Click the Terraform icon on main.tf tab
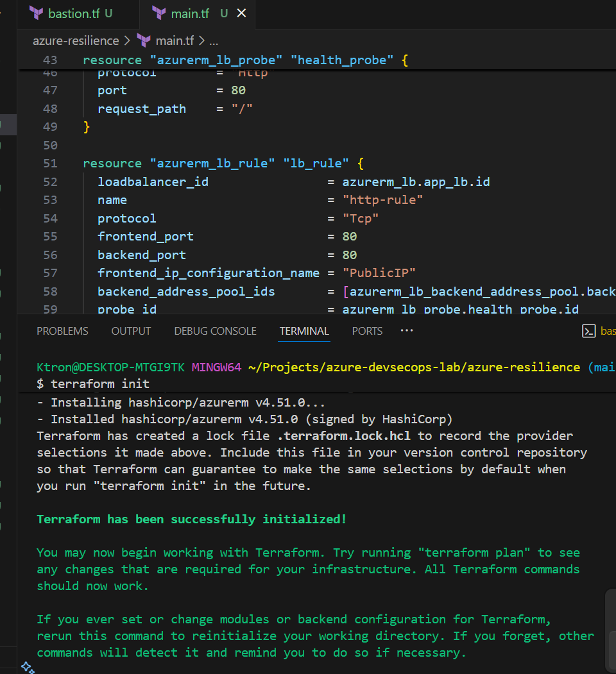The width and height of the screenshot is (616, 674). click(159, 13)
